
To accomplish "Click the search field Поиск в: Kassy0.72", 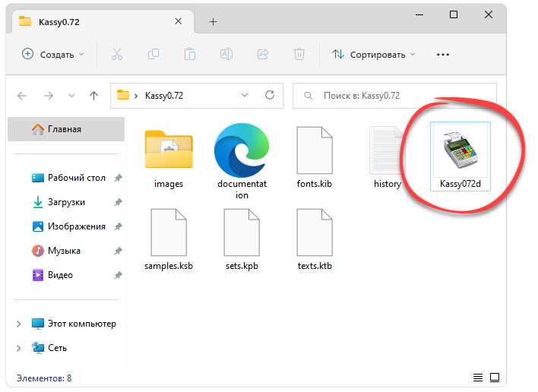I will pos(394,96).
